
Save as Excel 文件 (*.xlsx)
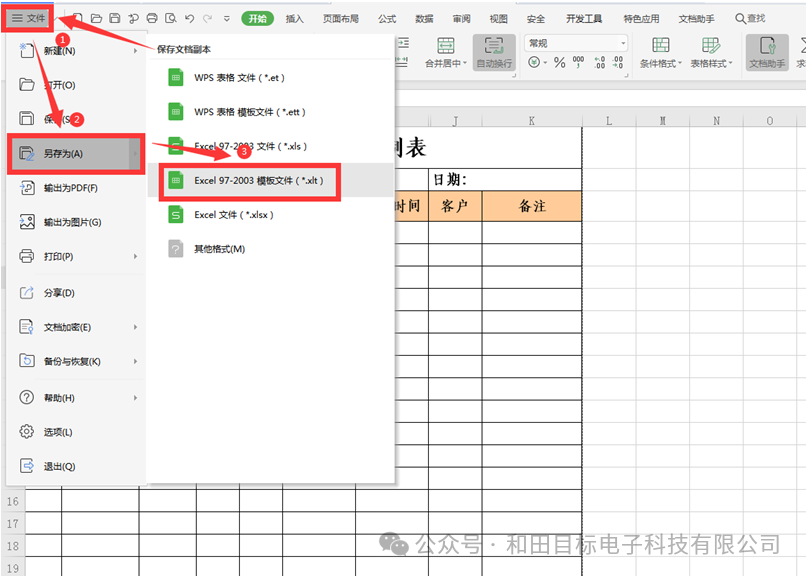tap(271, 215)
